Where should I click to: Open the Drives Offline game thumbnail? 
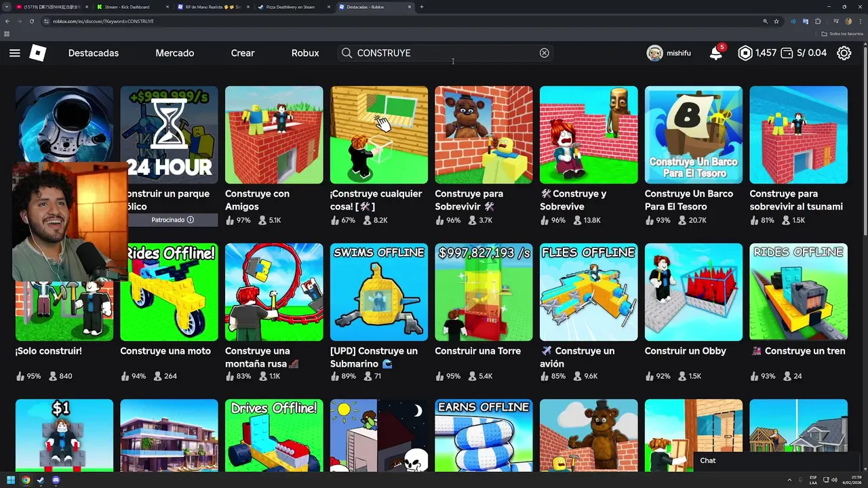274,435
